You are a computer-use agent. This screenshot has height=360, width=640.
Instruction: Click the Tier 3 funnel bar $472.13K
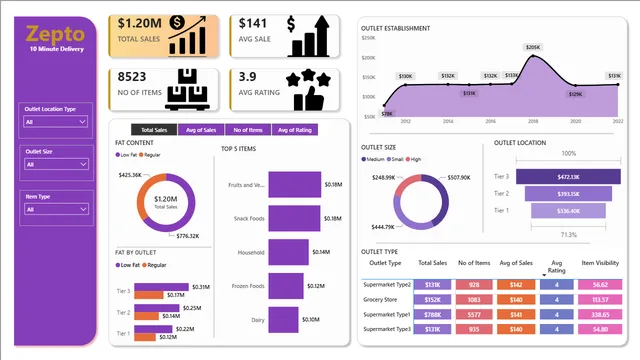tap(568, 177)
